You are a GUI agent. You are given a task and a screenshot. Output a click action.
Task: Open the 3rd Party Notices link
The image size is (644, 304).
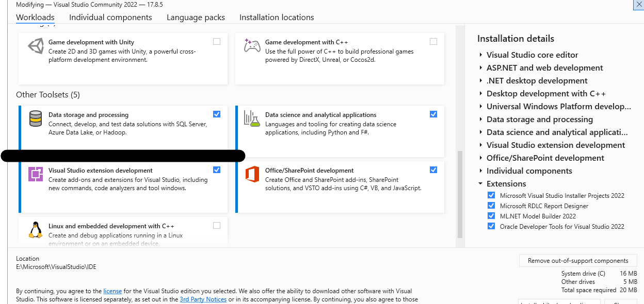(x=203, y=299)
